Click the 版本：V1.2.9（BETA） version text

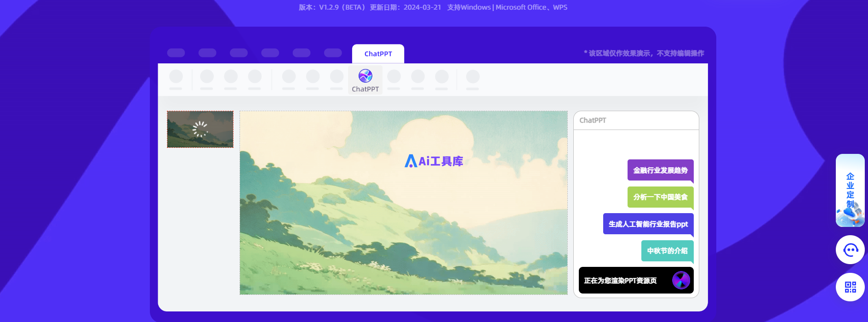332,7
